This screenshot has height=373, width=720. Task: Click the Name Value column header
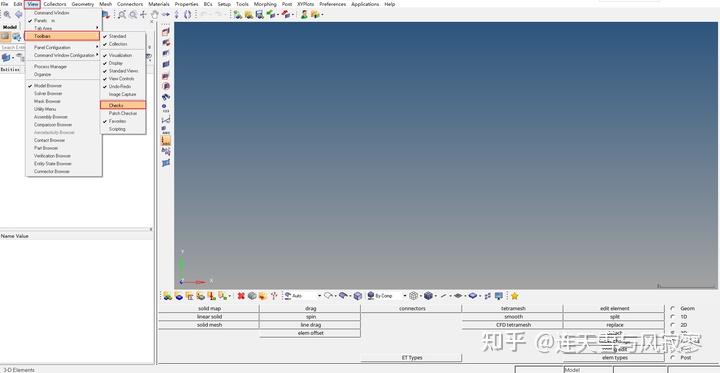[15, 236]
